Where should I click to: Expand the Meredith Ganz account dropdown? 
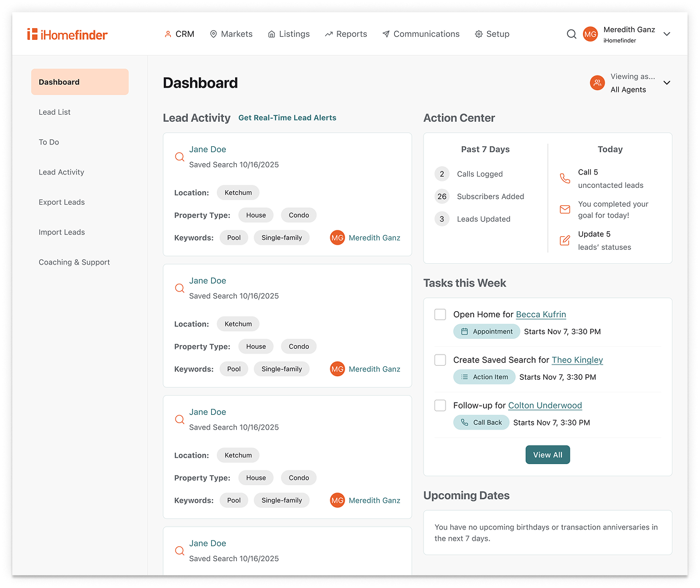(667, 35)
